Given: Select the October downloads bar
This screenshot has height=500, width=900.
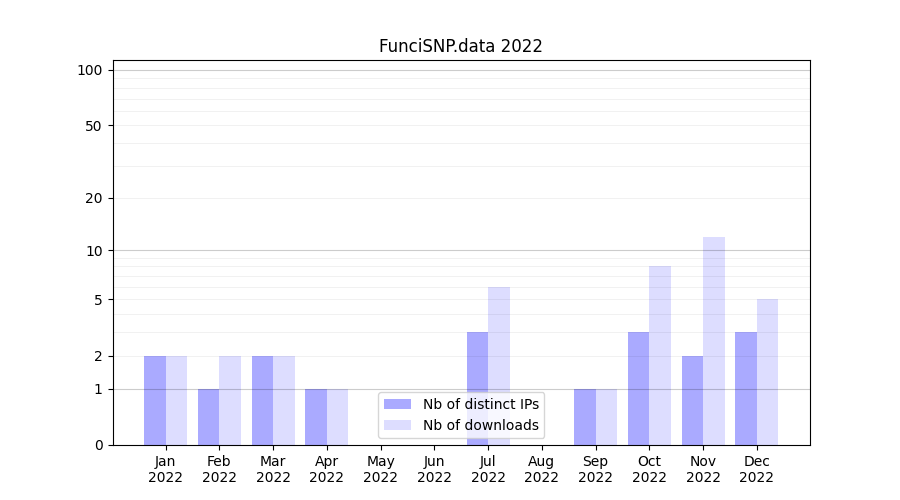Looking at the screenshot, I should [660, 355].
